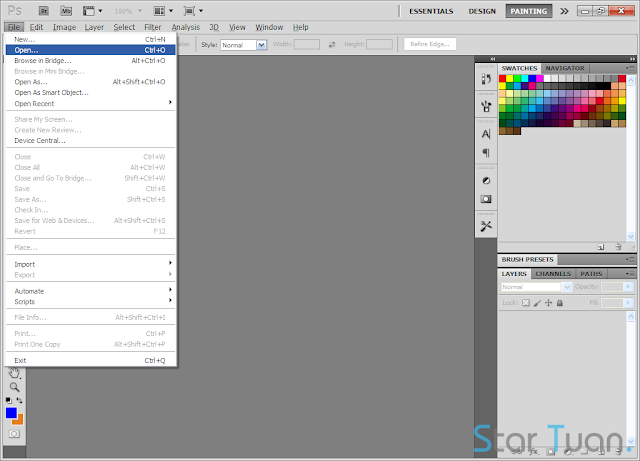Open the History panel icon
Viewport: 640px width, 461px height.
pyautogui.click(x=486, y=79)
